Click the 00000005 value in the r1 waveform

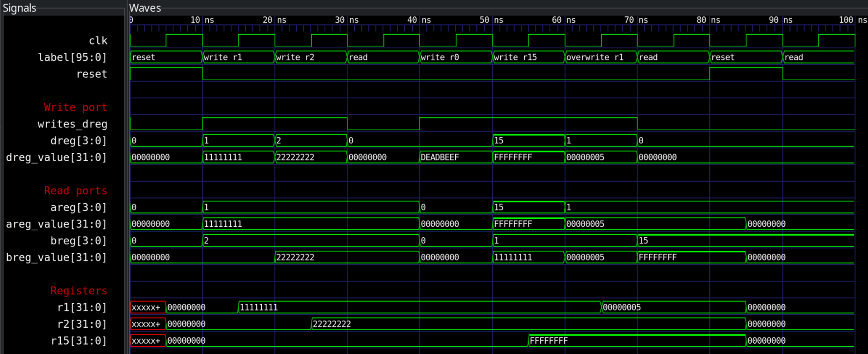[674, 307]
